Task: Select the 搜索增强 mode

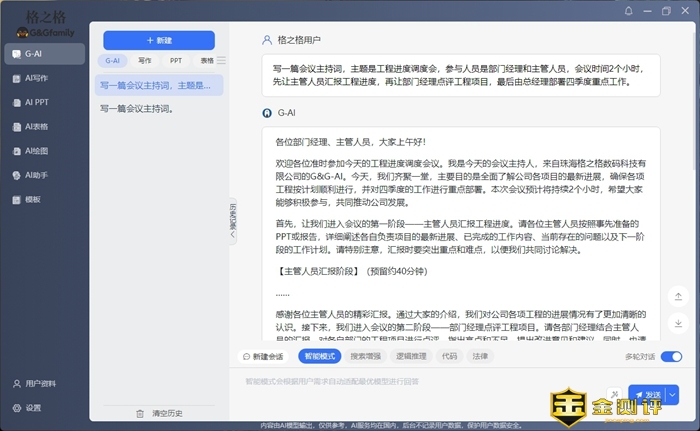Action: click(366, 356)
